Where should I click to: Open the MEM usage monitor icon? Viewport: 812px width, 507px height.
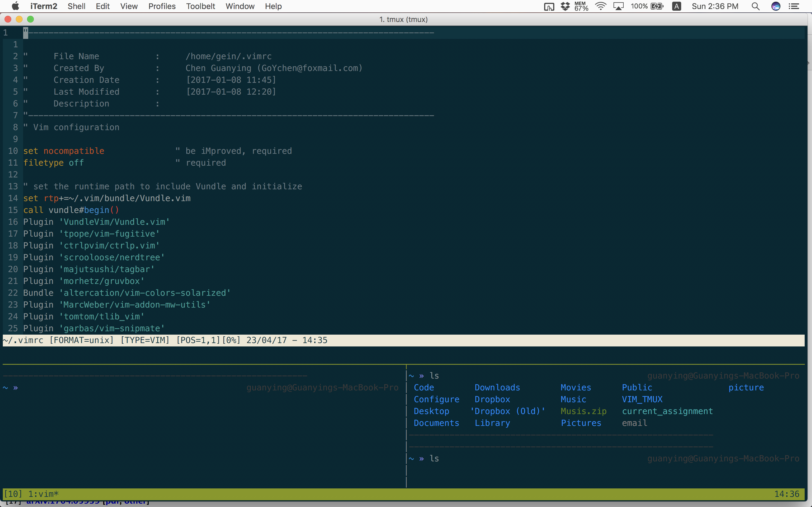pos(581,6)
